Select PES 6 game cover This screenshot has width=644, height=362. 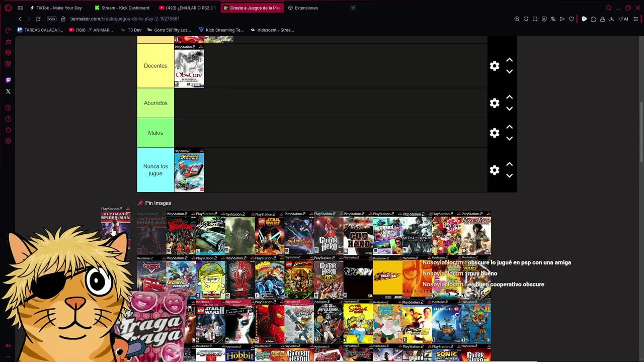(417, 322)
